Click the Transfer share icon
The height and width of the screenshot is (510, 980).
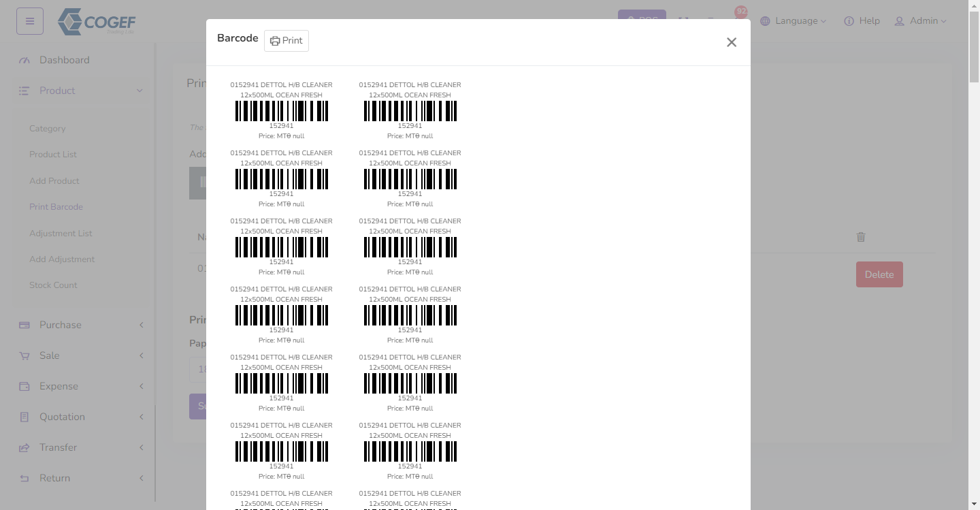[x=24, y=447]
